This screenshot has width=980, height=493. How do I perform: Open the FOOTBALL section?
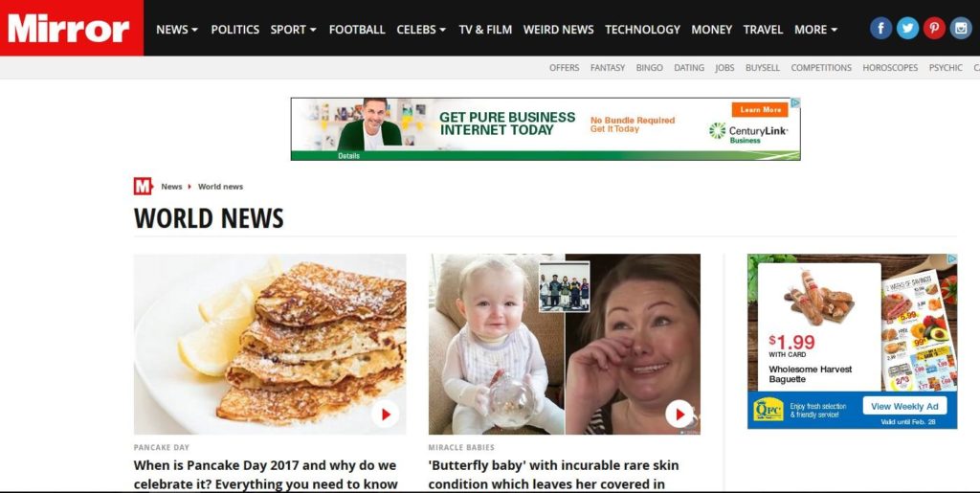pyautogui.click(x=357, y=30)
